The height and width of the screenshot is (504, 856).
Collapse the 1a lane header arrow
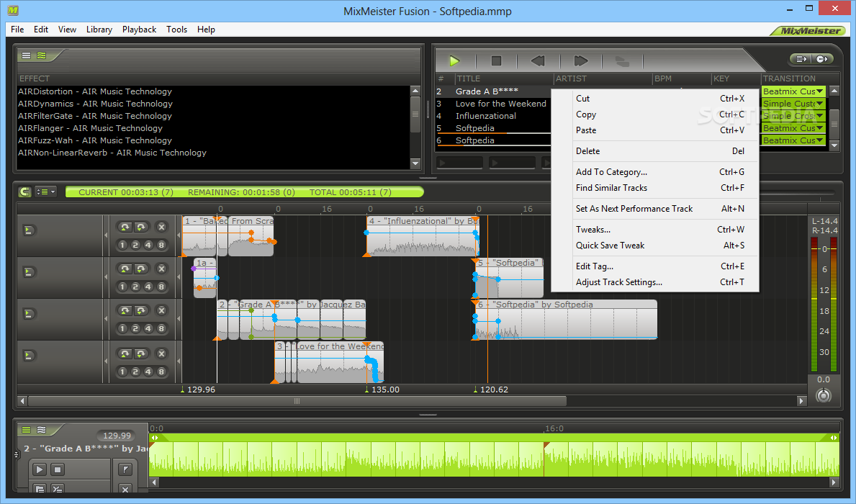[106, 277]
